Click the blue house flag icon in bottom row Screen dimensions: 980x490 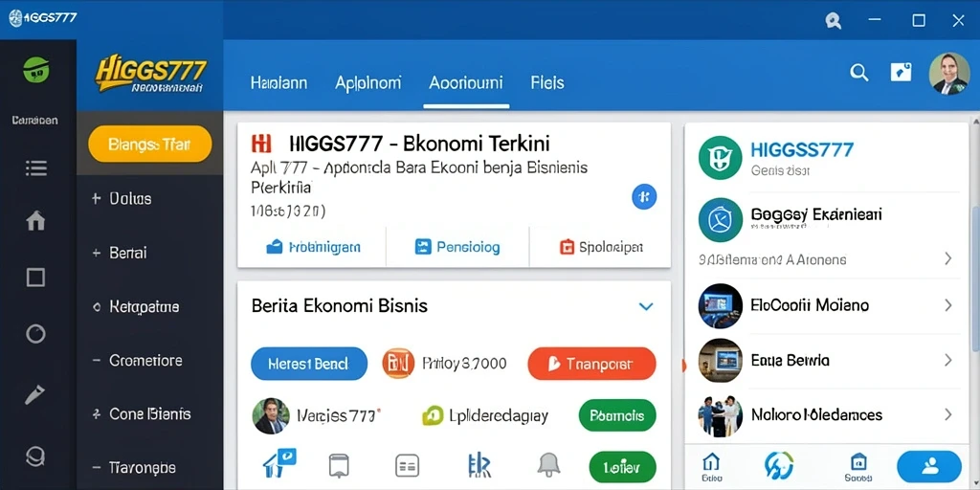click(x=278, y=465)
